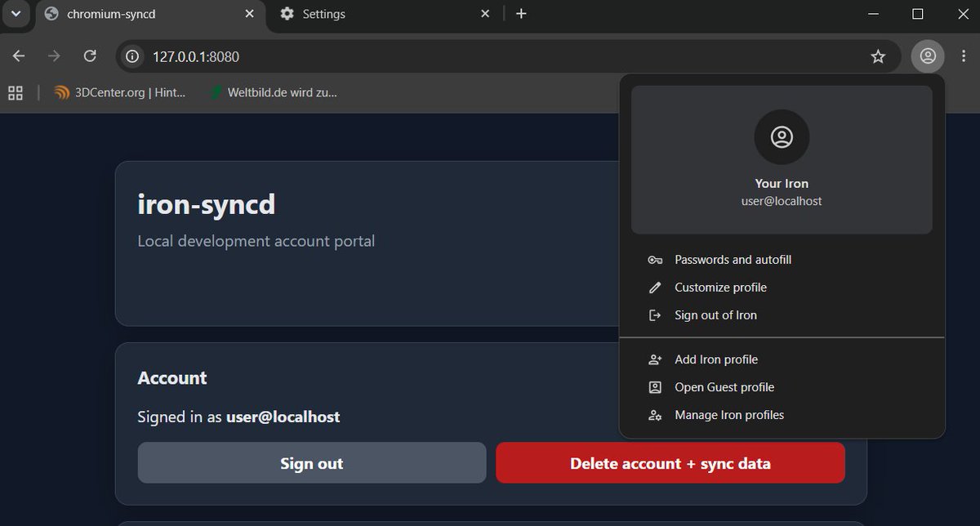Click the Account section heading
Screen dimensions: 980x526
[172, 378]
